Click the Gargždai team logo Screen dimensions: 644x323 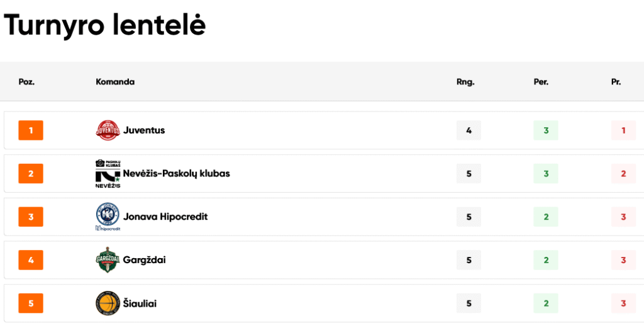pos(108,260)
